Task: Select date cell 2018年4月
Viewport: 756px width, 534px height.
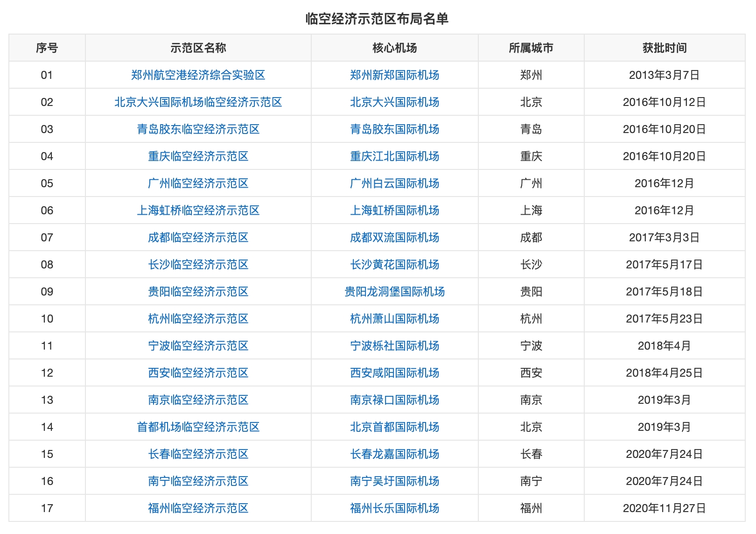Action: point(665,346)
